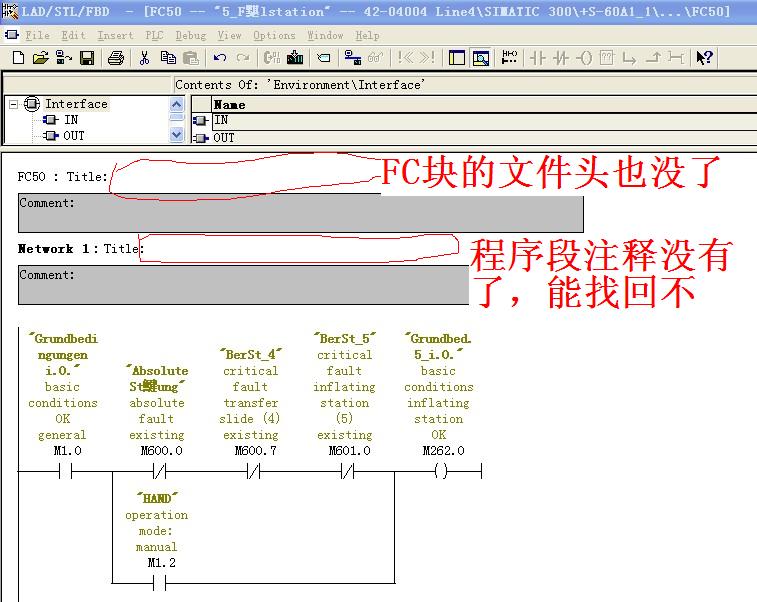Click the FC50 block Comment box
757x602 pixels.
click(x=300, y=214)
